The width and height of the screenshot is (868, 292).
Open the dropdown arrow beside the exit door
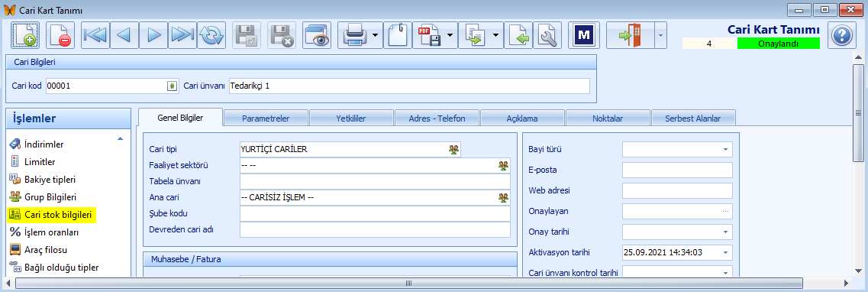click(x=660, y=35)
